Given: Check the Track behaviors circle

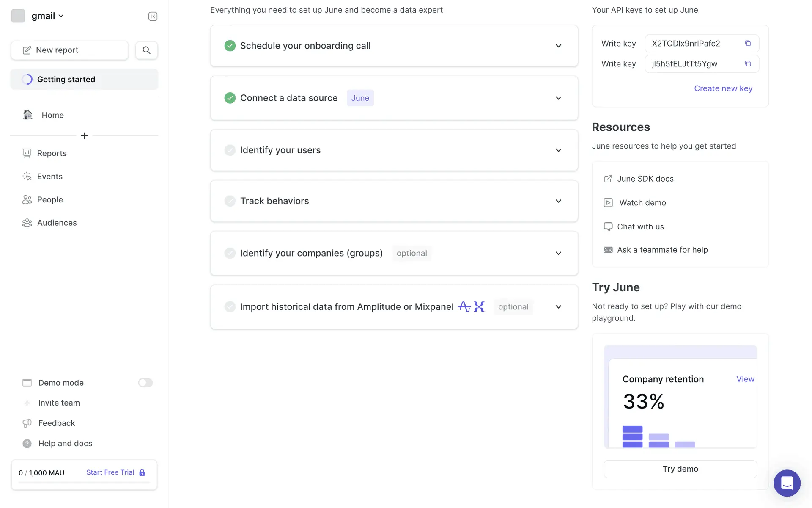Looking at the screenshot, I should [x=230, y=201].
